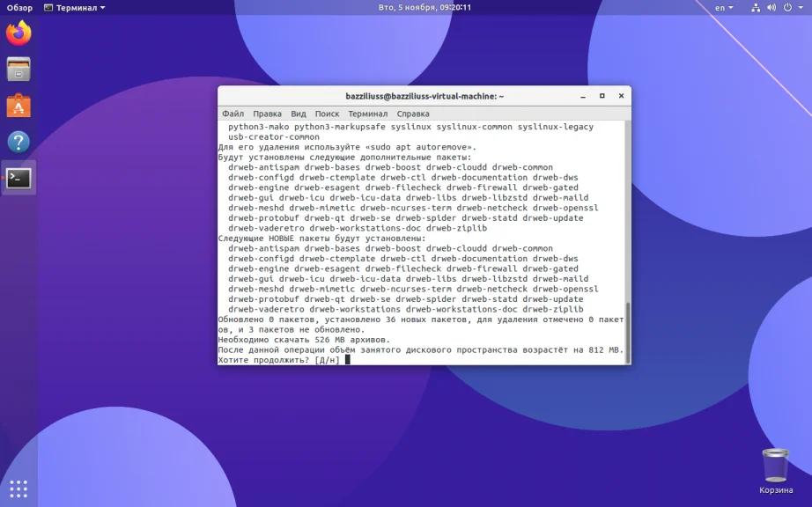This screenshot has width=812, height=507.
Task: Show applications grid button
Action: tap(18, 489)
